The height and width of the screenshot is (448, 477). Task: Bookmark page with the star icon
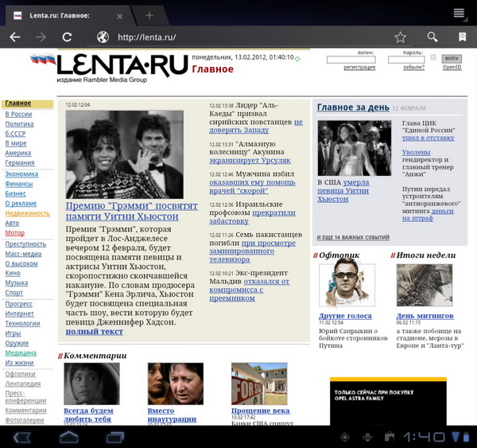(x=401, y=37)
